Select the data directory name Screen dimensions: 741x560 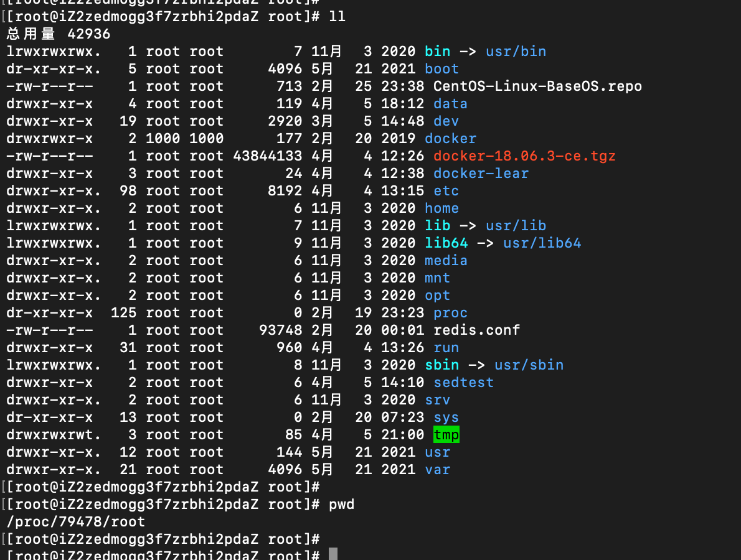450,104
